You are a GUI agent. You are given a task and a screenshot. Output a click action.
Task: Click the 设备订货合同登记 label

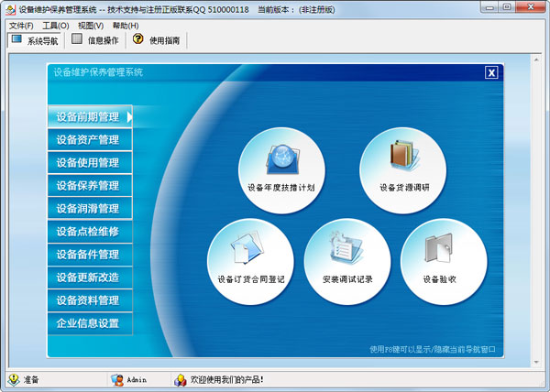click(x=251, y=279)
